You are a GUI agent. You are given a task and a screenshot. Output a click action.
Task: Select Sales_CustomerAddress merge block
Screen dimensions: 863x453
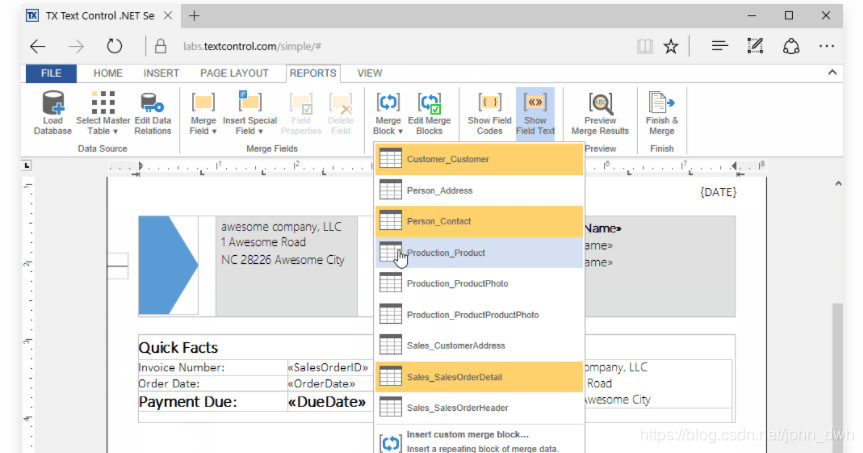point(479,346)
